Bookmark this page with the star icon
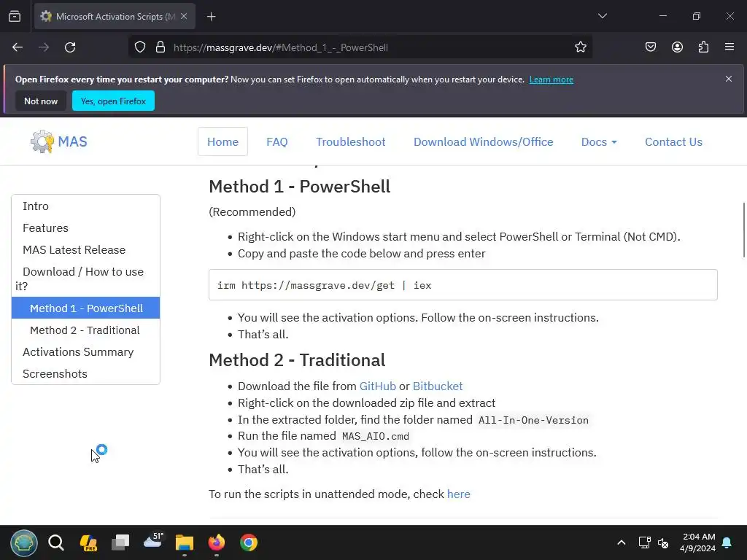The height and width of the screenshot is (560, 747). click(580, 47)
